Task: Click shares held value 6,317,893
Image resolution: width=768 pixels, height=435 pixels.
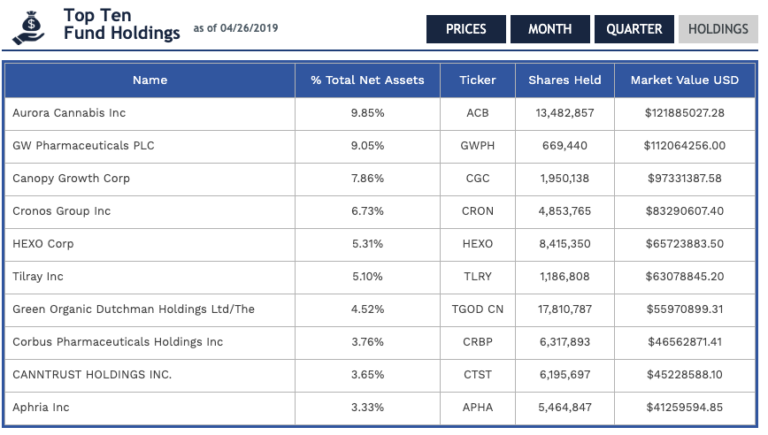Action: pos(565,342)
